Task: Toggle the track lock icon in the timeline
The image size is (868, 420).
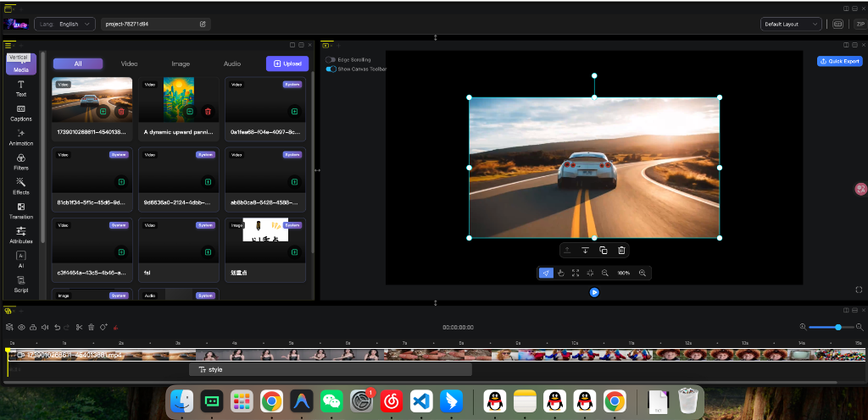Action: (33, 327)
